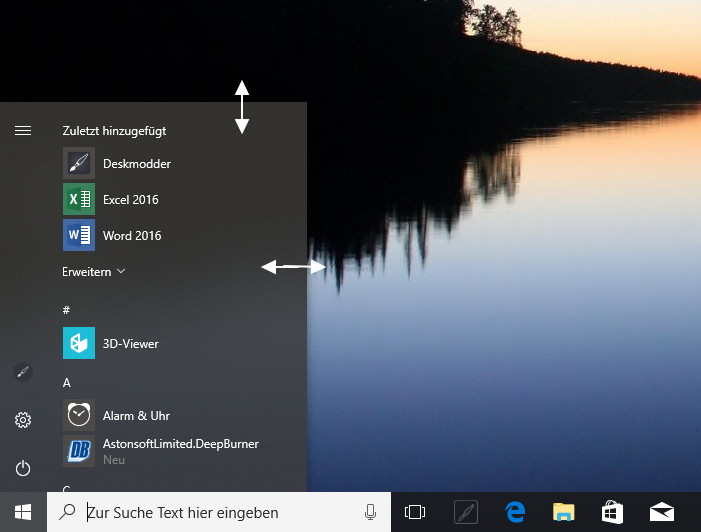The height and width of the screenshot is (532, 701).
Task: Expand the Start hamburger menu
Action: click(x=23, y=130)
